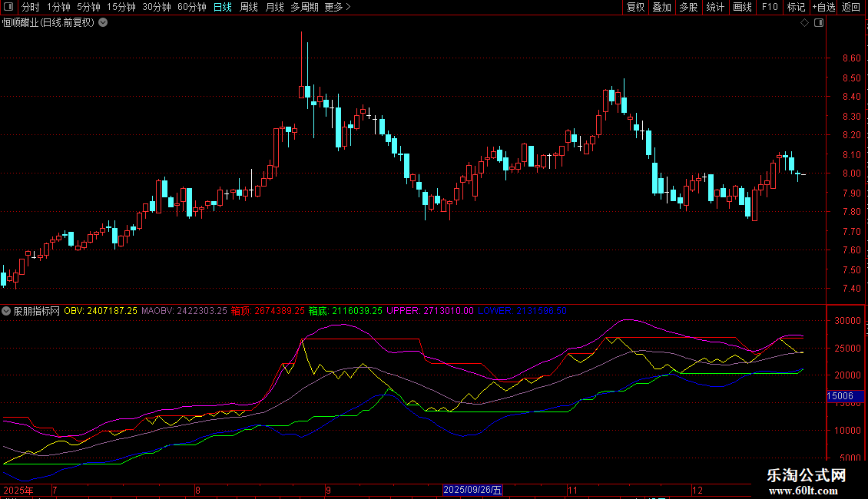Click the 返回 back button
Viewport: 868px width, 499px height.
pyautogui.click(x=851, y=7)
